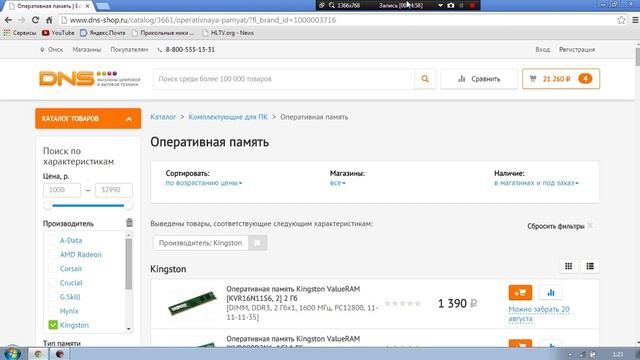Open the cart showing 21 260 ₽
The width and height of the screenshot is (640, 360).
pyautogui.click(x=561, y=79)
